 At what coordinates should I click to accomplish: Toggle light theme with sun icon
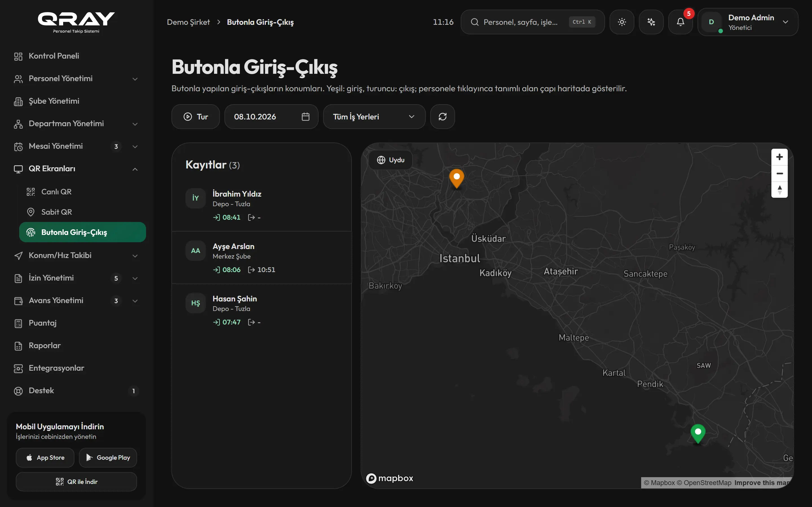click(x=622, y=22)
